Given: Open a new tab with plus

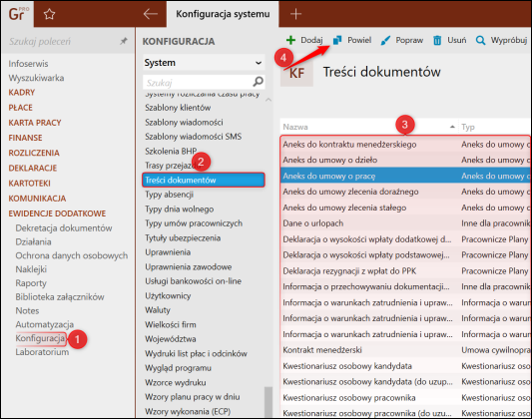Looking at the screenshot, I should point(295,14).
